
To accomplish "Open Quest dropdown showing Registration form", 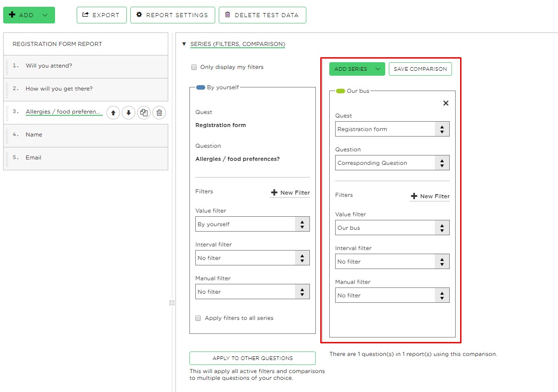I will [392, 129].
